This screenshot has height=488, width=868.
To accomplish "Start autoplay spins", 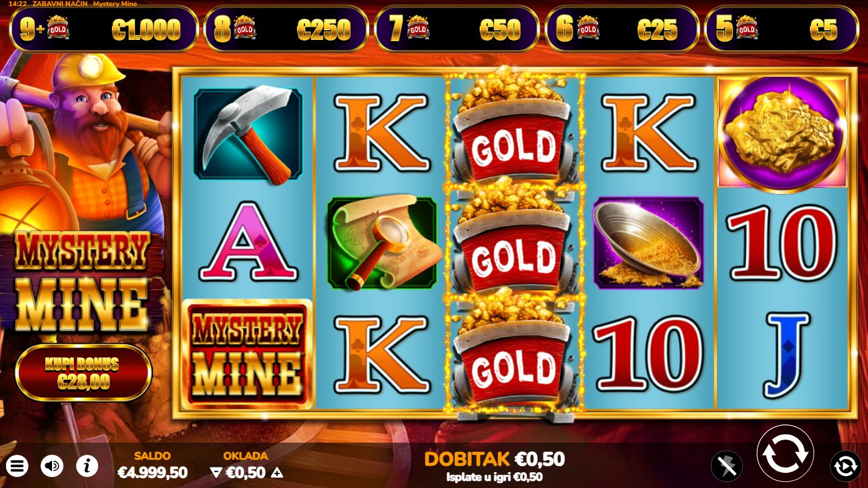I will point(845,466).
